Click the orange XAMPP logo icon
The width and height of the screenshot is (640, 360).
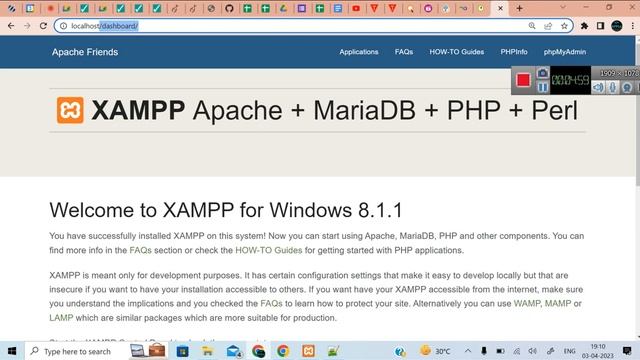[70, 110]
